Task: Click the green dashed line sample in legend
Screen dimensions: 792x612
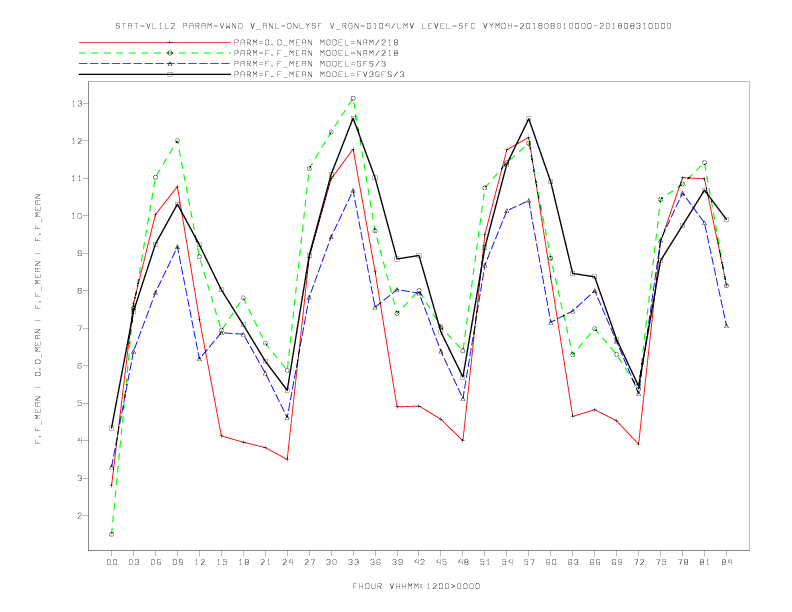Action: pos(155,53)
